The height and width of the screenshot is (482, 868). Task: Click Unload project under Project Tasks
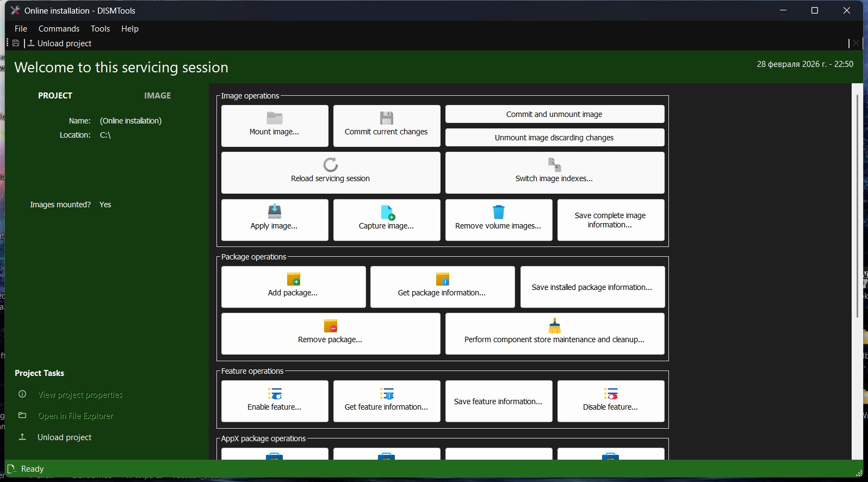(x=64, y=437)
